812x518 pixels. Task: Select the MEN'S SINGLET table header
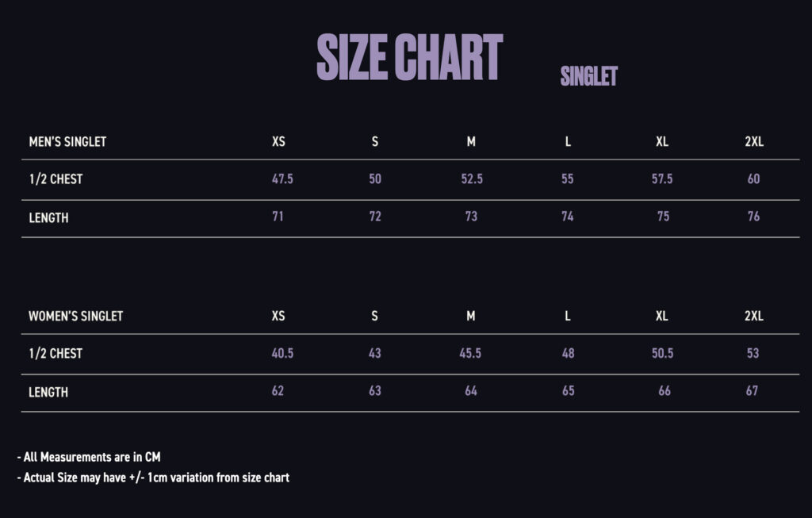(x=67, y=142)
